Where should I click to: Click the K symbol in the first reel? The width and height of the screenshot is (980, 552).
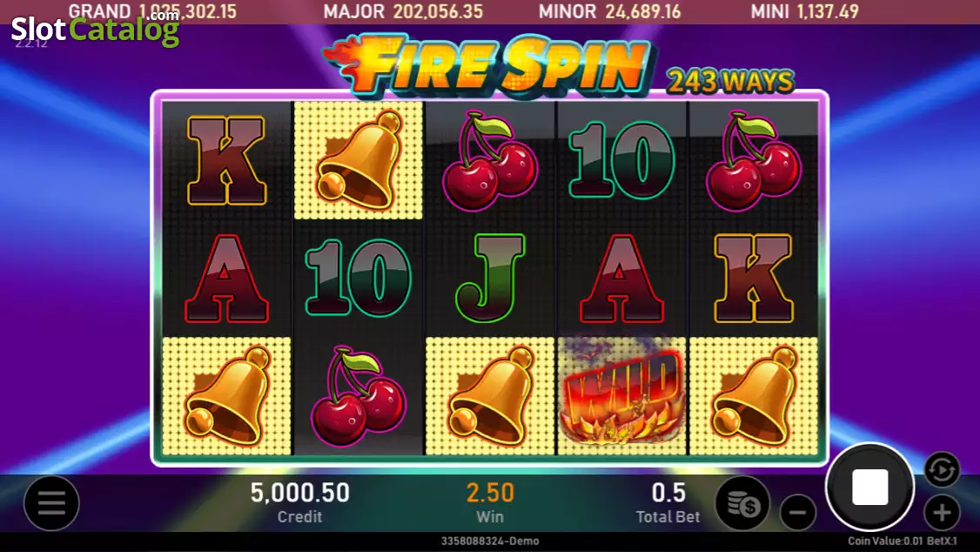(x=227, y=160)
